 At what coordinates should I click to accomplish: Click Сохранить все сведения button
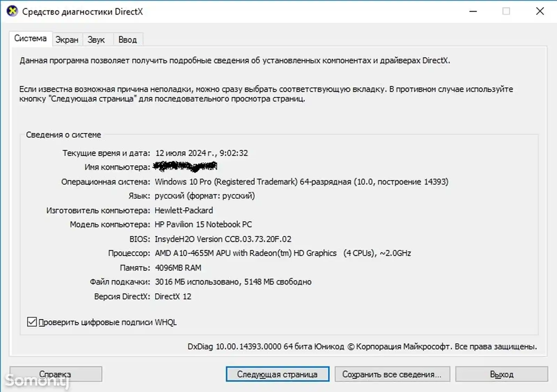pyautogui.click(x=392, y=374)
